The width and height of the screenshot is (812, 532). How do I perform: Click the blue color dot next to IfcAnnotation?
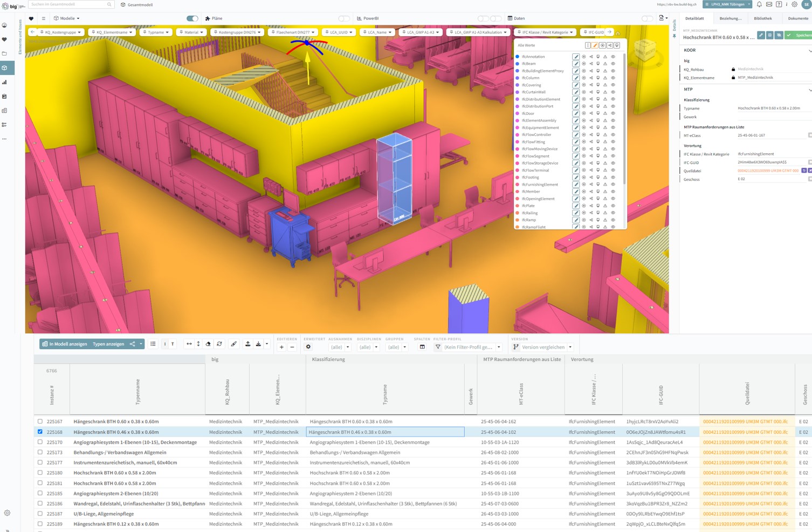518,57
